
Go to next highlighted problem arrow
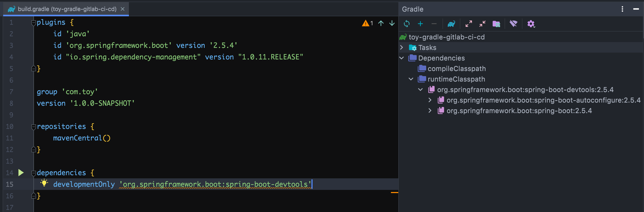tap(392, 23)
